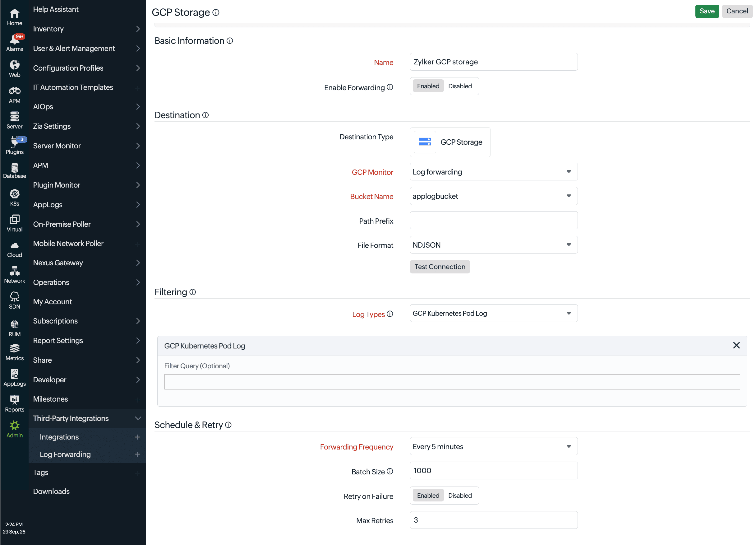Open the Bucket Name dropdown

pyautogui.click(x=493, y=196)
